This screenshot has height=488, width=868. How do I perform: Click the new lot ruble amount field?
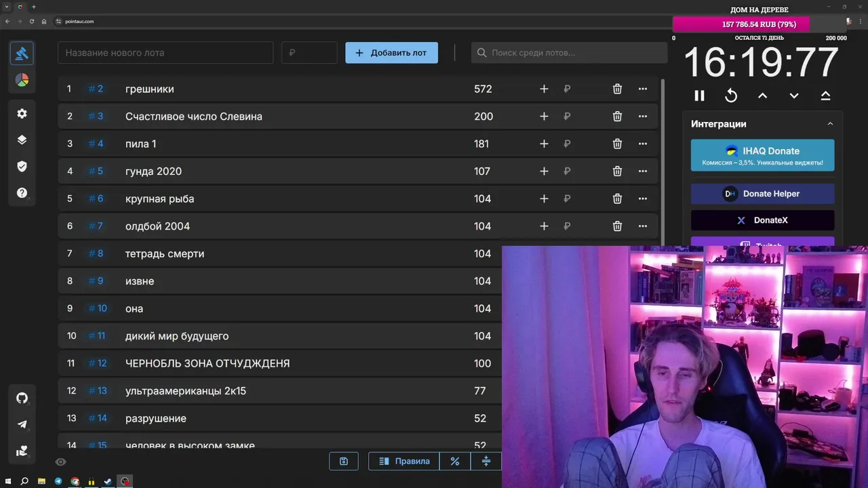coord(309,53)
